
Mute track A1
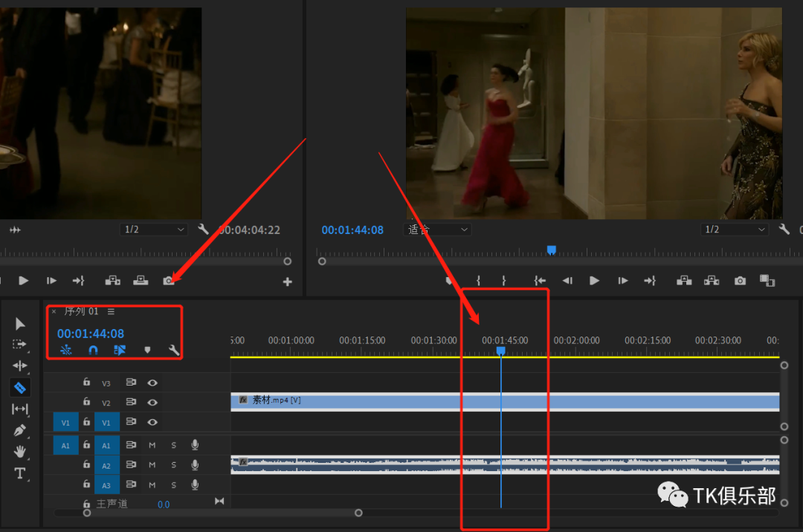(x=152, y=446)
